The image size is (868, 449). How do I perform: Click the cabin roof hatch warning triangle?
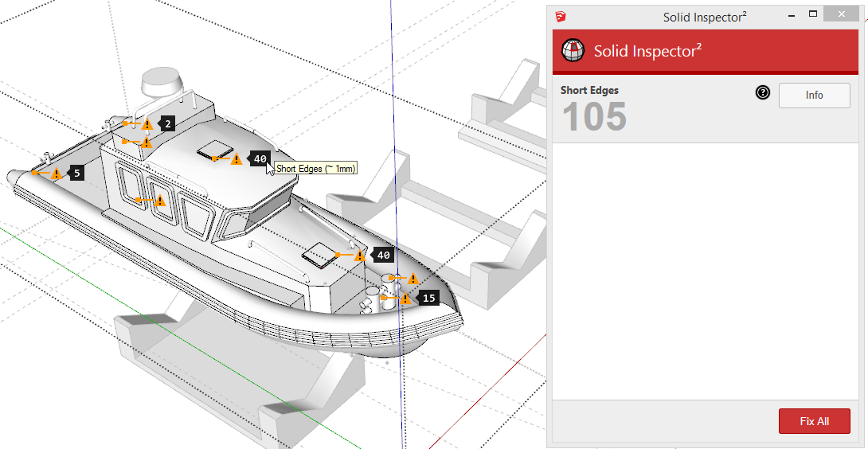click(x=237, y=160)
